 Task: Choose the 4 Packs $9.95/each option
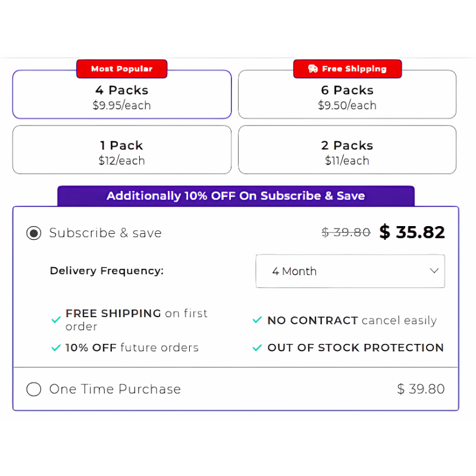122,95
